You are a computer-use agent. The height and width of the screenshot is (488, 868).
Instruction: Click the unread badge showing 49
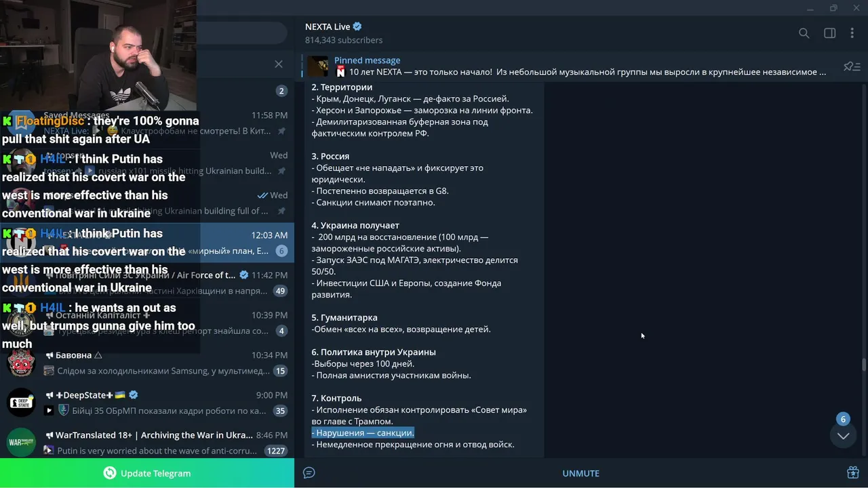click(x=280, y=291)
